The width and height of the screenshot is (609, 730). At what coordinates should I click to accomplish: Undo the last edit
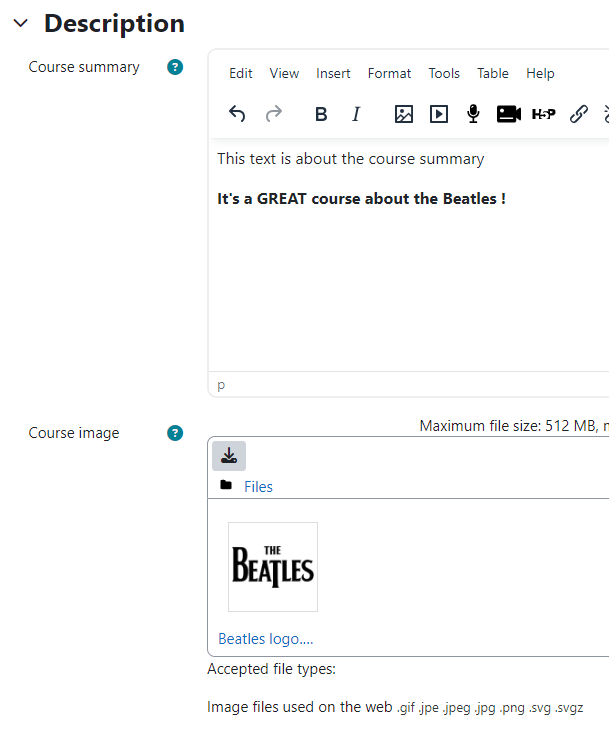237,114
